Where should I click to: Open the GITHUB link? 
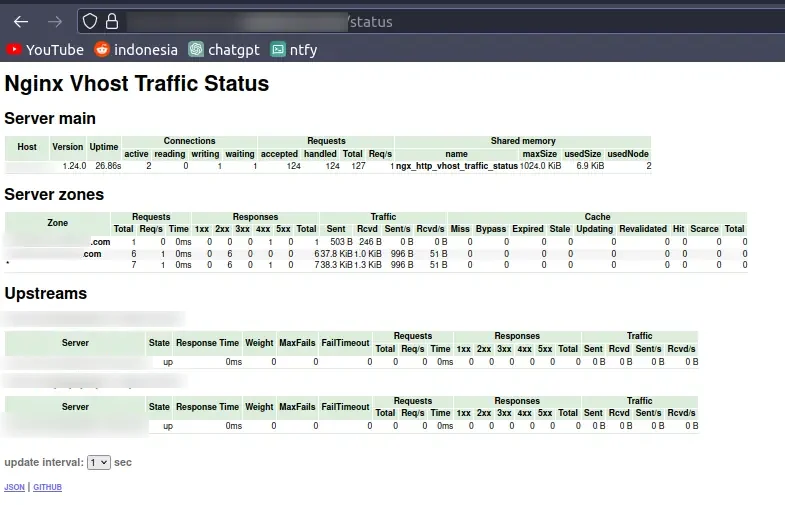(48, 487)
